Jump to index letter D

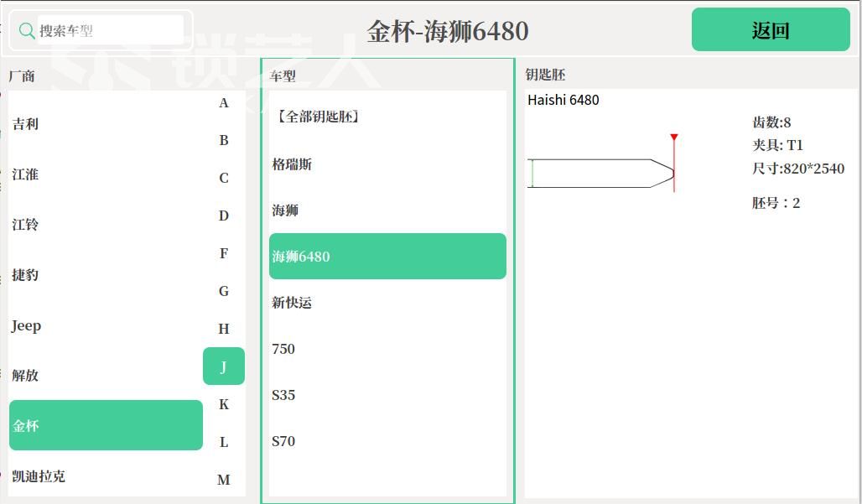point(224,216)
